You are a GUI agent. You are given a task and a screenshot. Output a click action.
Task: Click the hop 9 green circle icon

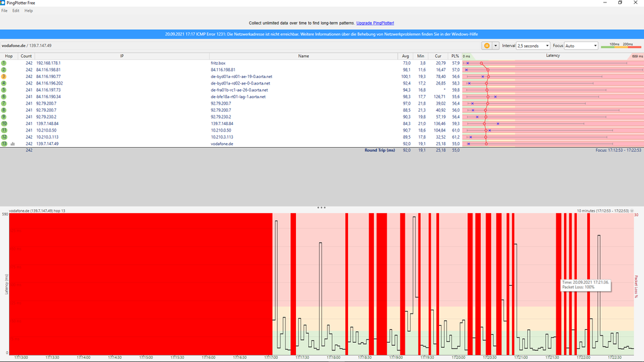4,117
